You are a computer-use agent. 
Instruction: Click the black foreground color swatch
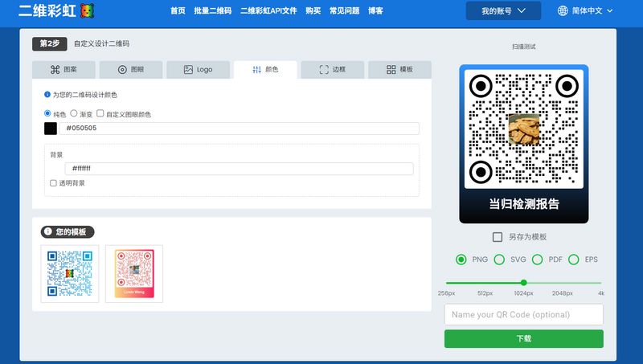point(51,129)
